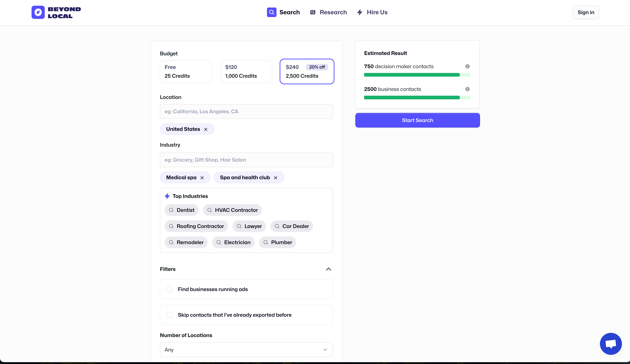Check Skip contacts already exported before

click(x=169, y=315)
